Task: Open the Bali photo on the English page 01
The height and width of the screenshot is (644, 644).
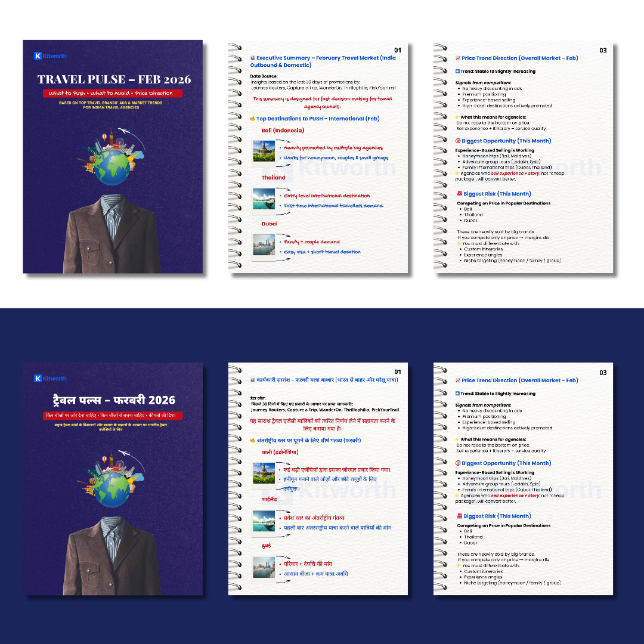Action: click(263, 152)
